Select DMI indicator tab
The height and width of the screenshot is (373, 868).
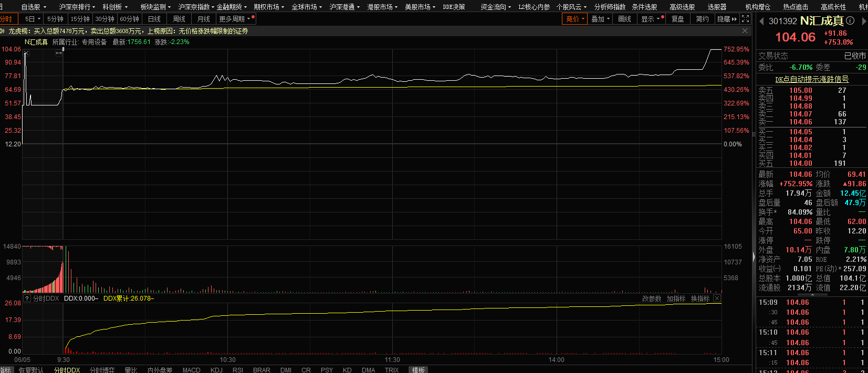click(x=286, y=370)
